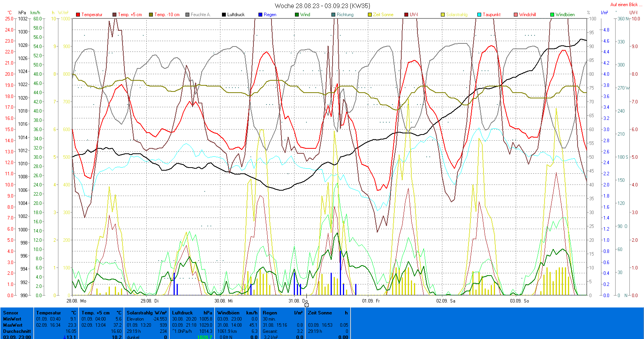
Task: Click the '02.09. Sa' day label
Action: pyautogui.click(x=445, y=301)
